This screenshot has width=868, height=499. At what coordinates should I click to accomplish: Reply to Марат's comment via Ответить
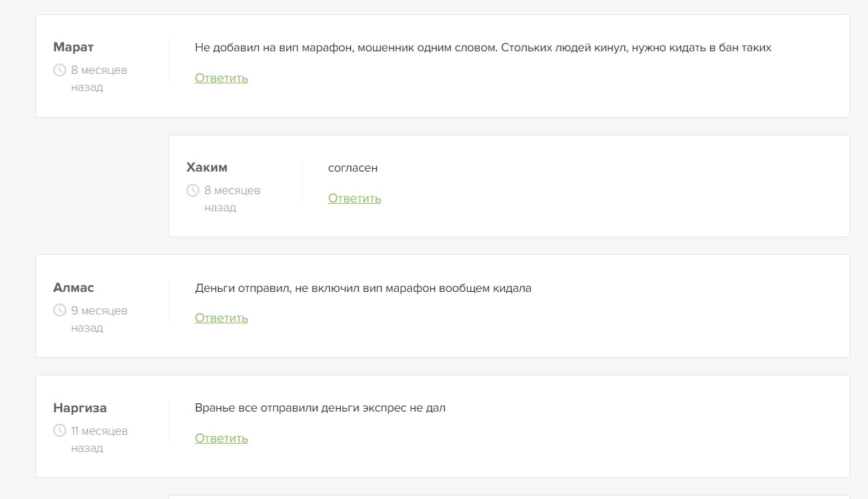221,78
